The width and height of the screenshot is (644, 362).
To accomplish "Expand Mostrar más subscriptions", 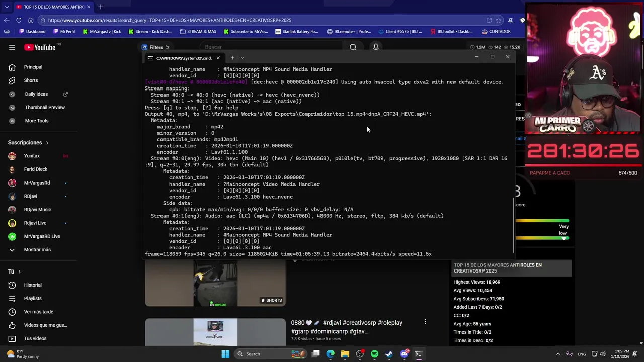I will coord(38,250).
